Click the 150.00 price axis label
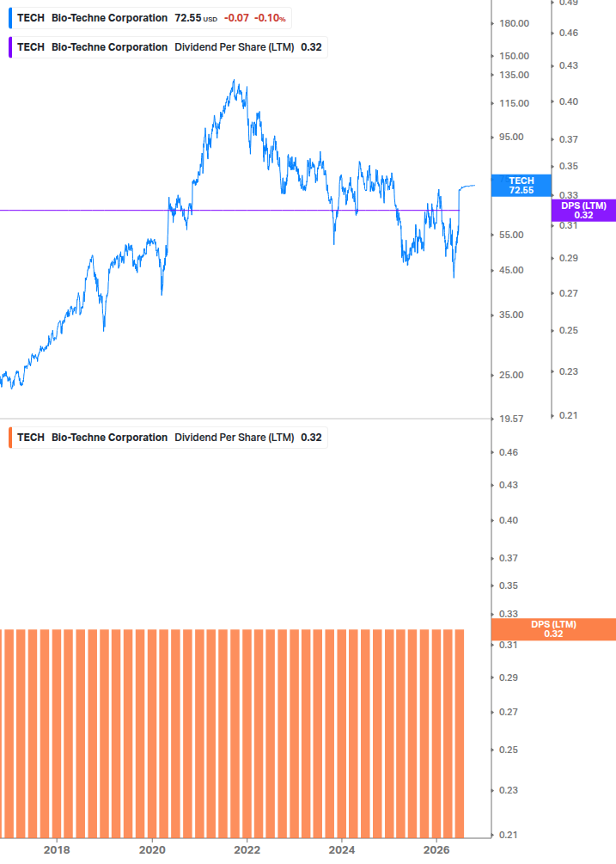Screen dimensions: 616x864 tap(514, 56)
